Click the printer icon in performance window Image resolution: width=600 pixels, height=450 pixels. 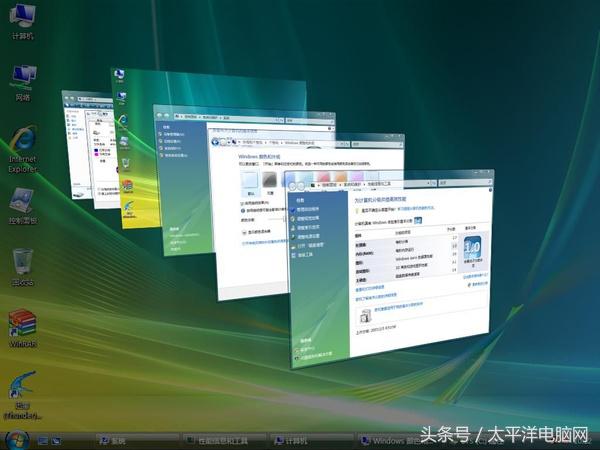[365, 316]
